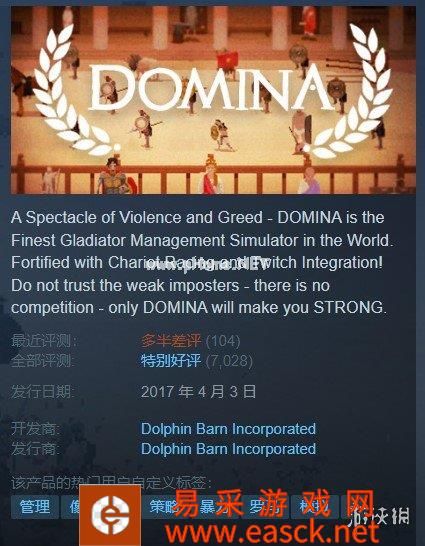
Task: Click the recent review count (104)
Action: click(x=223, y=341)
